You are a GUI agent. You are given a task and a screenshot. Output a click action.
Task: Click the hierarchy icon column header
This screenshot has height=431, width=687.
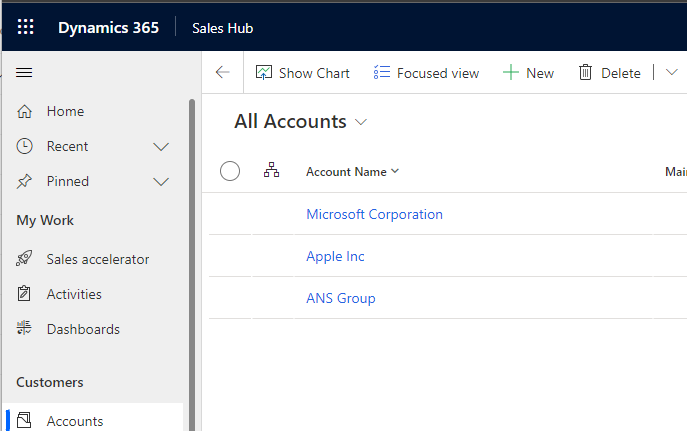click(x=271, y=171)
